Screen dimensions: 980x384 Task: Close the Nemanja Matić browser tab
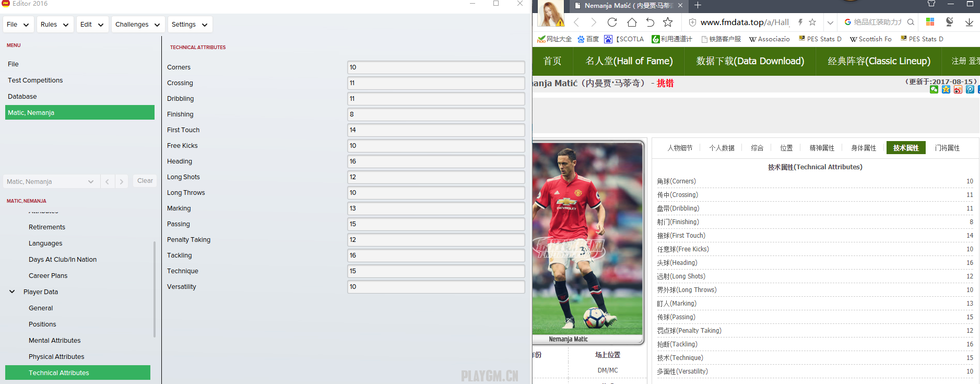(680, 5)
